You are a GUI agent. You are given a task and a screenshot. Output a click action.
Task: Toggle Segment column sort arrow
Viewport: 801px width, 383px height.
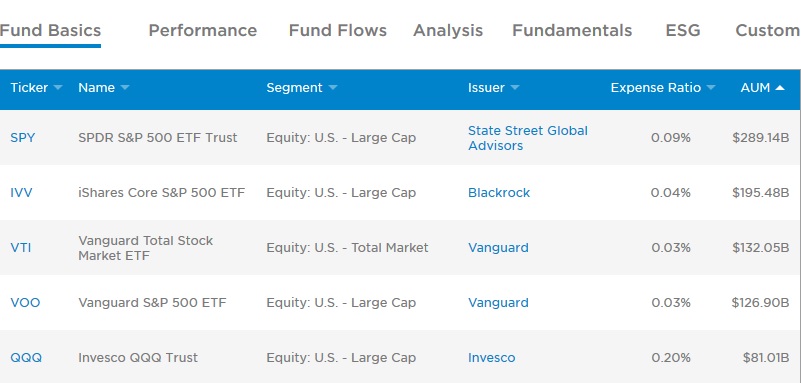[x=333, y=88]
